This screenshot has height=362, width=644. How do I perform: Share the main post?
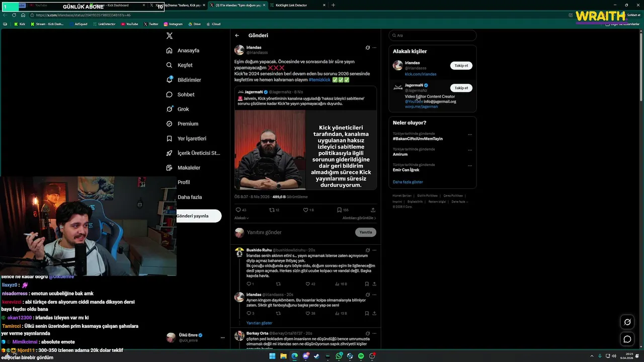[x=373, y=210]
